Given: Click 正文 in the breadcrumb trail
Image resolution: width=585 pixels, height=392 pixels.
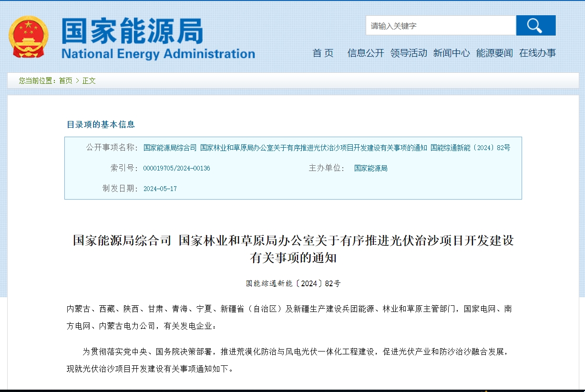Looking at the screenshot, I should tap(89, 81).
